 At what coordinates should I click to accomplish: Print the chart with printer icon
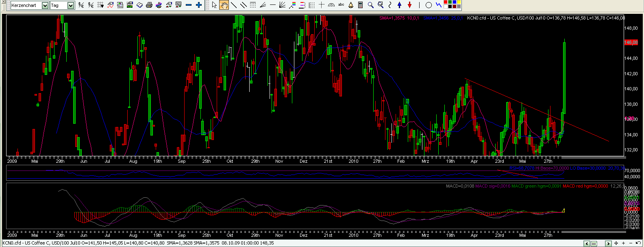[149, 5]
